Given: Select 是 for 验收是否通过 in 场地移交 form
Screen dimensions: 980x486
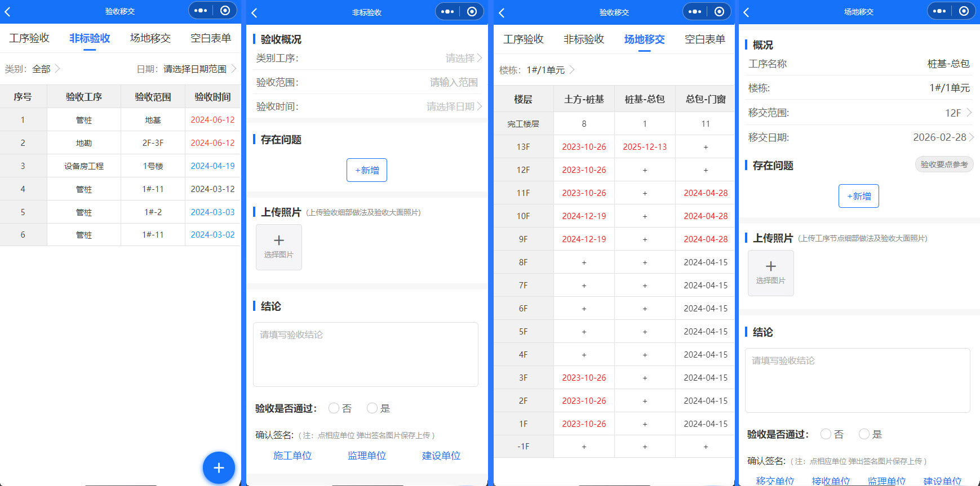Looking at the screenshot, I should (864, 434).
